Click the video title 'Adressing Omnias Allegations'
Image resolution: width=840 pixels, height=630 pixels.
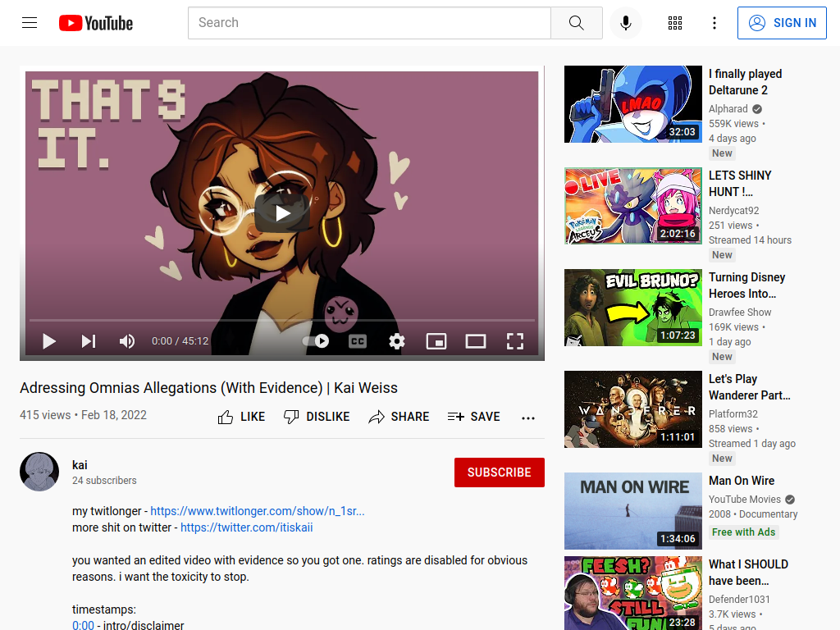[x=209, y=388]
